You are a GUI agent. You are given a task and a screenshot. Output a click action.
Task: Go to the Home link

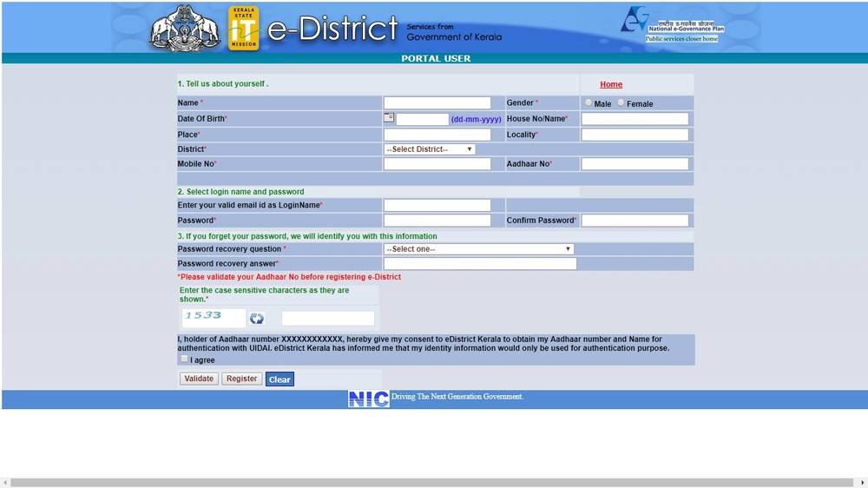[611, 84]
